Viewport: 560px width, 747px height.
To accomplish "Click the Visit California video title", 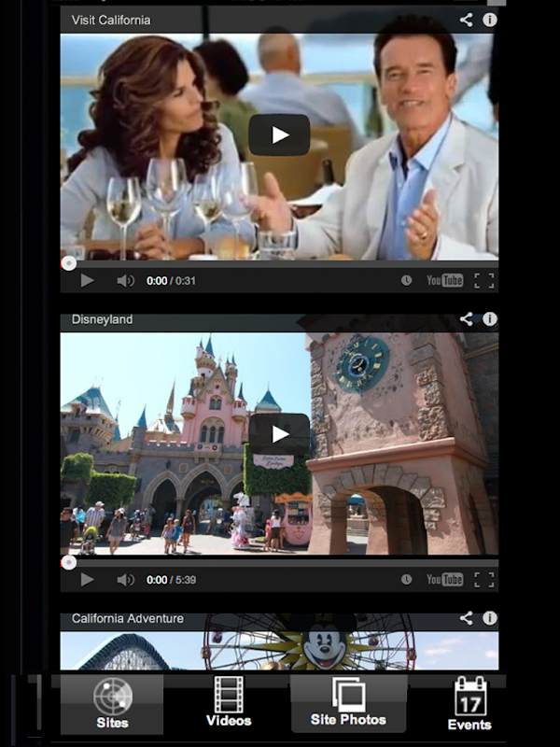I will pyautogui.click(x=111, y=20).
